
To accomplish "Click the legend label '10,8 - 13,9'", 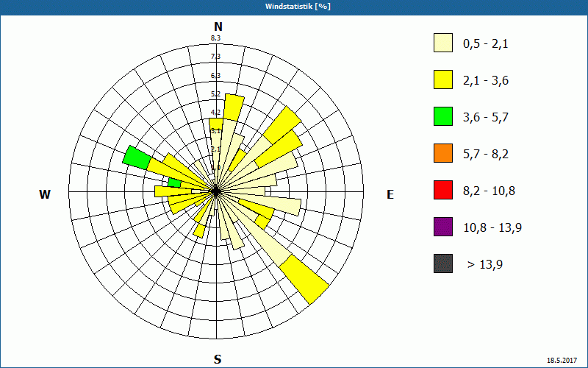I will pos(492,228).
